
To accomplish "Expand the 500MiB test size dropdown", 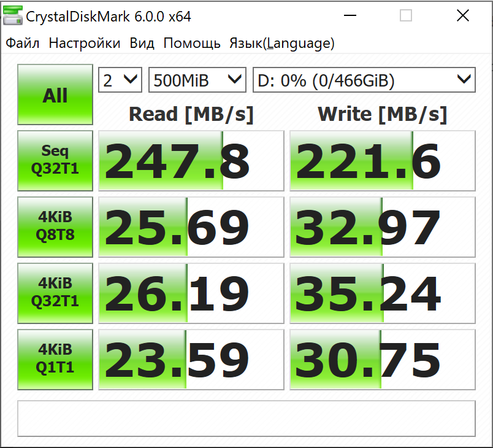I will [197, 80].
